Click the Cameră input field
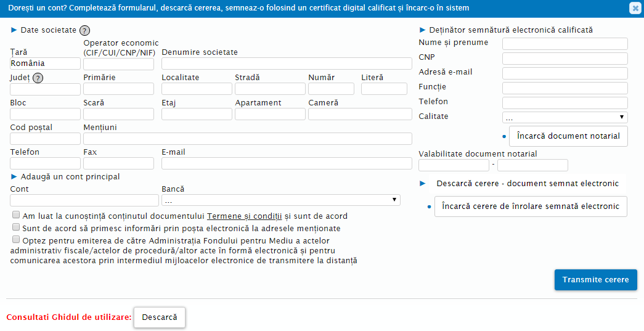The width and height of the screenshot is (644, 331). [x=360, y=114]
